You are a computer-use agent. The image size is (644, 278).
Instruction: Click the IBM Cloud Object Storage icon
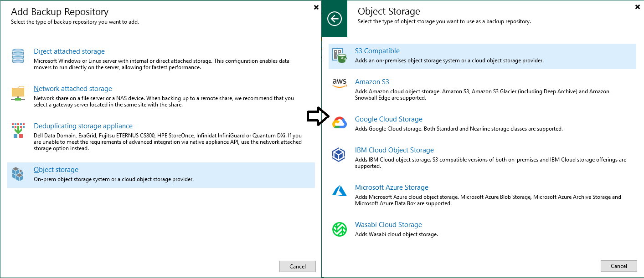point(339,155)
